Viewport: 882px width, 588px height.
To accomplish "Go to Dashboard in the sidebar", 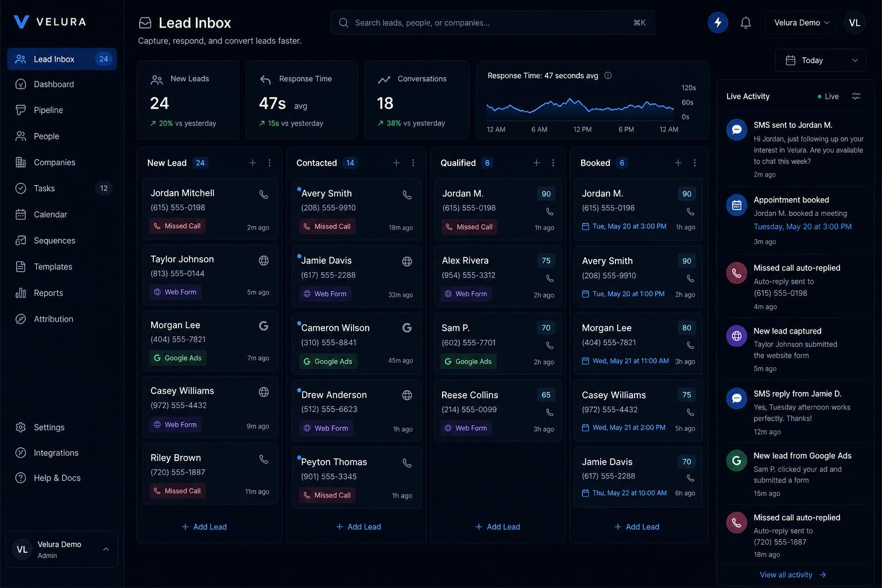I will click(x=62, y=84).
